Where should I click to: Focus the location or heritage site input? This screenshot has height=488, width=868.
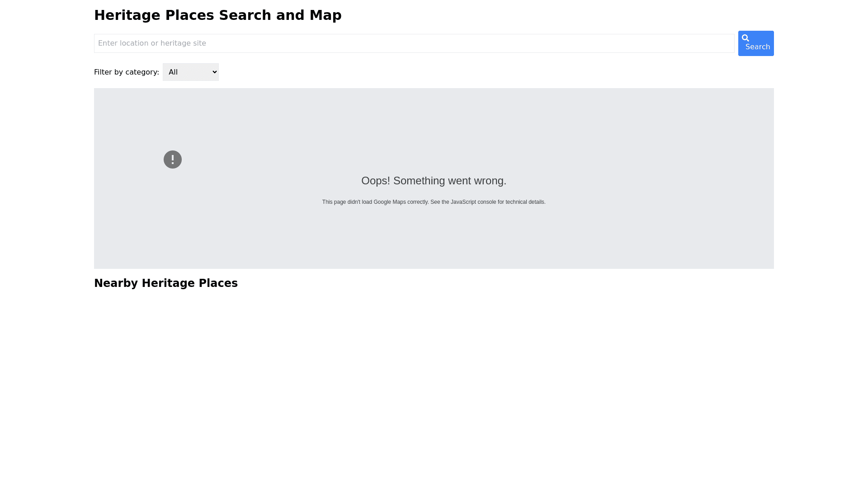click(414, 43)
